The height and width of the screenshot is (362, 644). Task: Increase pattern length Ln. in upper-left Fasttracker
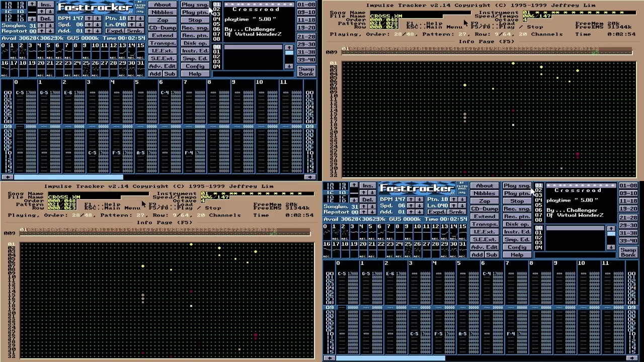tap(132, 25)
